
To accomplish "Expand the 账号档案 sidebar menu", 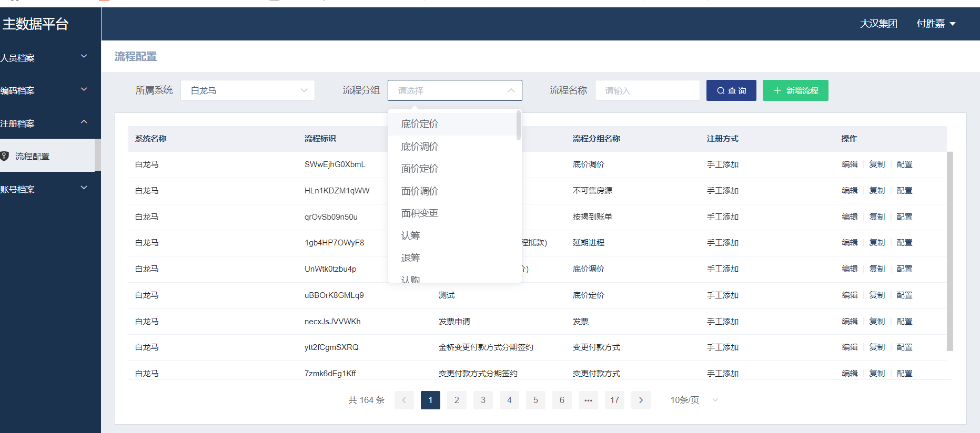I will [x=50, y=189].
